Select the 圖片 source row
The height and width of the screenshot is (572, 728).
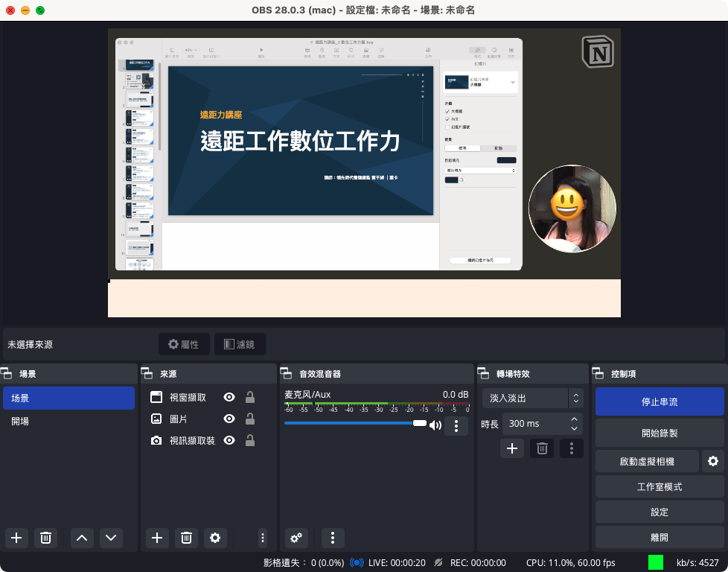click(x=208, y=419)
